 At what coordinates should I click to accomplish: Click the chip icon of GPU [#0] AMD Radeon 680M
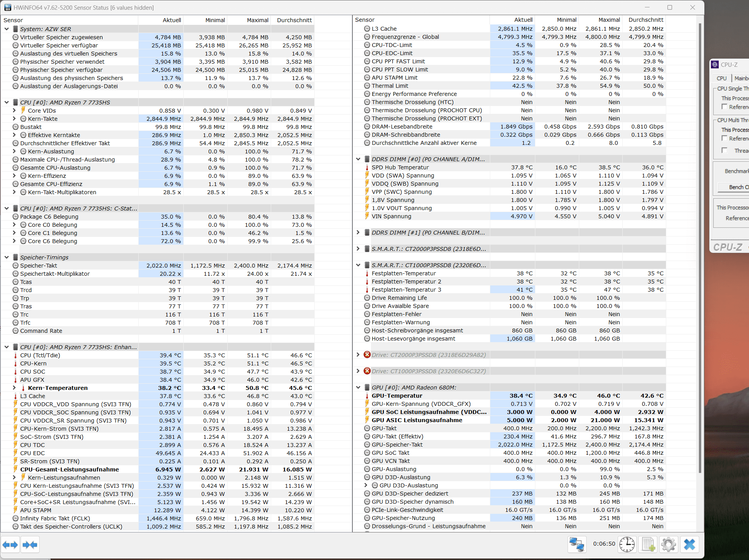pos(367,388)
